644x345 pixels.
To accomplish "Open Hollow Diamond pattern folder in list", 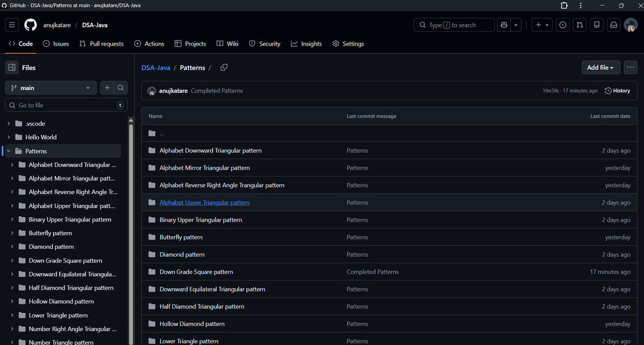I will click(x=192, y=324).
